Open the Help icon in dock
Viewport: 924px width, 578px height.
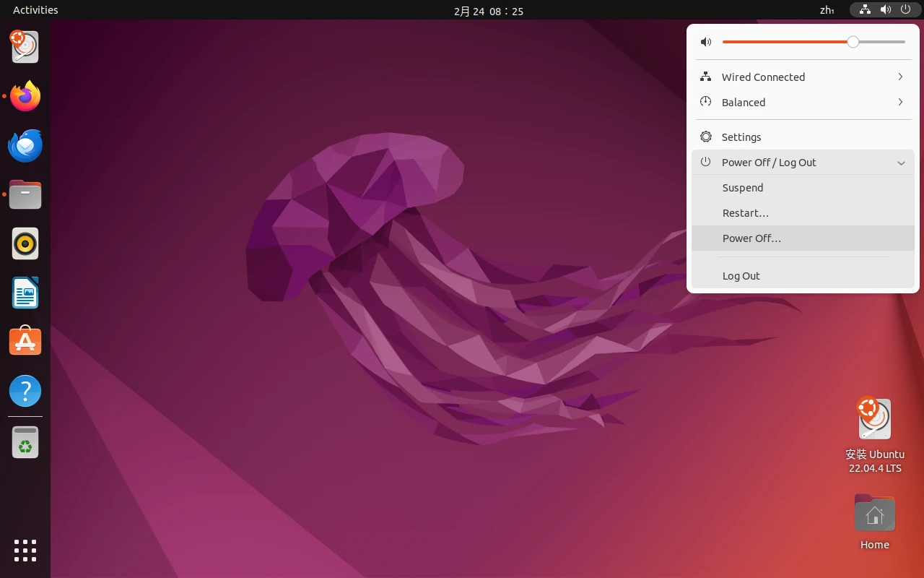(25, 391)
